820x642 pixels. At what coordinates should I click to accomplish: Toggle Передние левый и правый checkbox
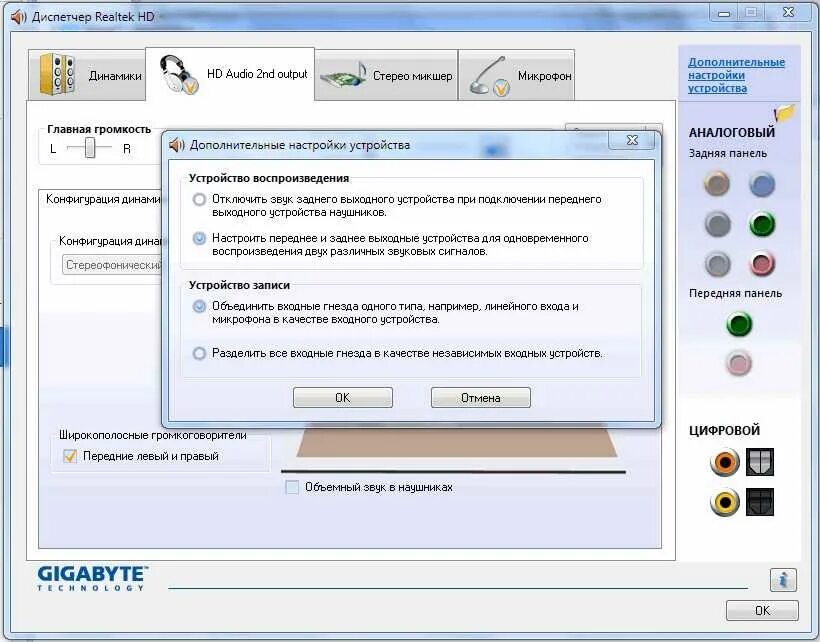point(70,456)
